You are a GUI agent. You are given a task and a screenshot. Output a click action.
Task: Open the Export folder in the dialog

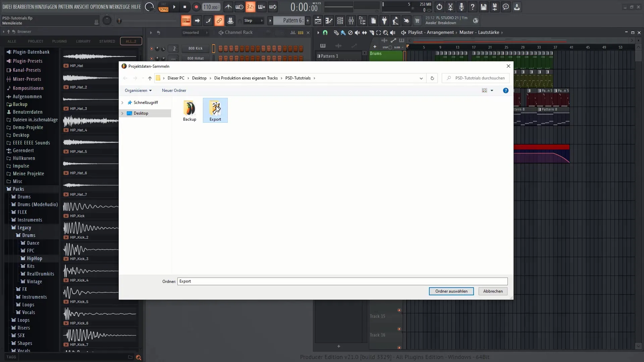pyautogui.click(x=215, y=110)
